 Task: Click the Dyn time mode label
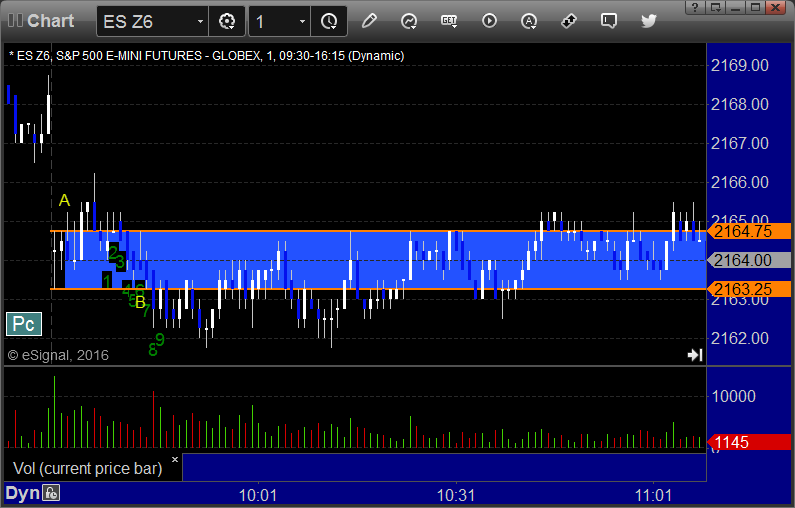coord(22,493)
